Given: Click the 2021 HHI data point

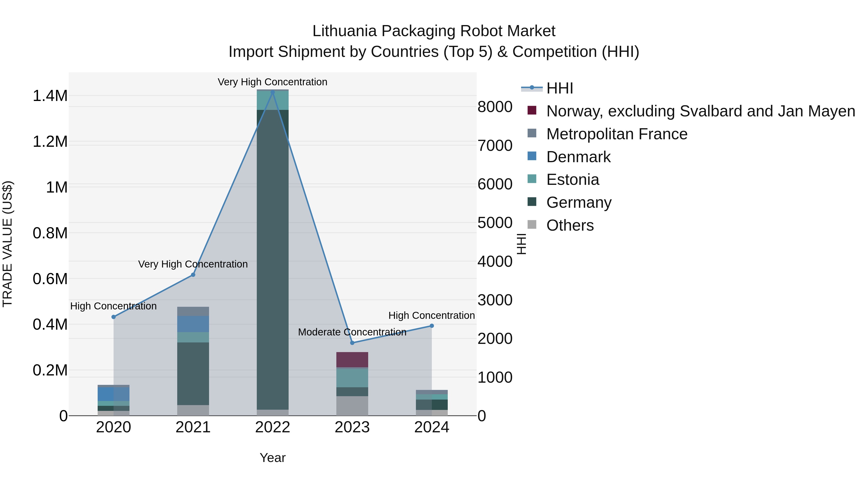Looking at the screenshot, I should click(193, 275).
